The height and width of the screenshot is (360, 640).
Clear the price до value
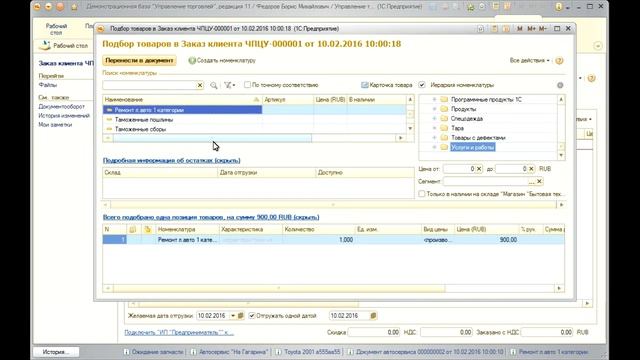[x=531, y=169]
